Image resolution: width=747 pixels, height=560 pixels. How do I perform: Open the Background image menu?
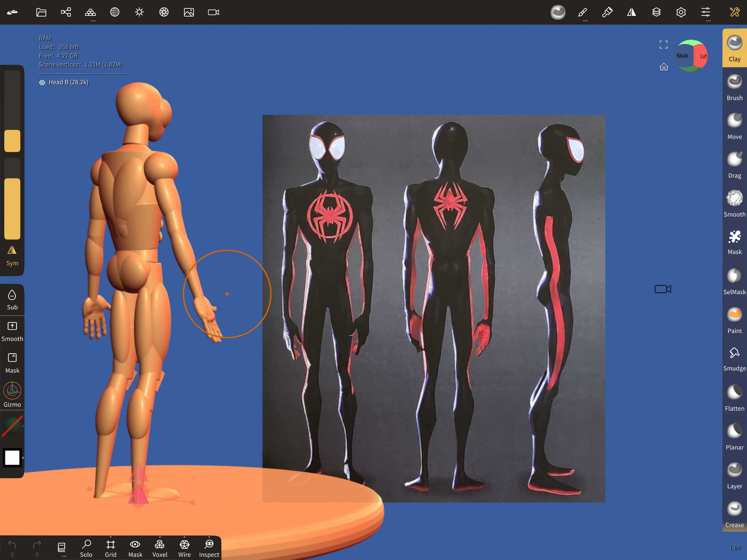[189, 13]
